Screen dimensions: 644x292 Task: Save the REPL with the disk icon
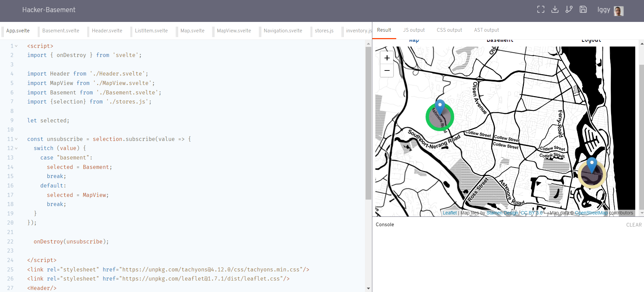583,9
